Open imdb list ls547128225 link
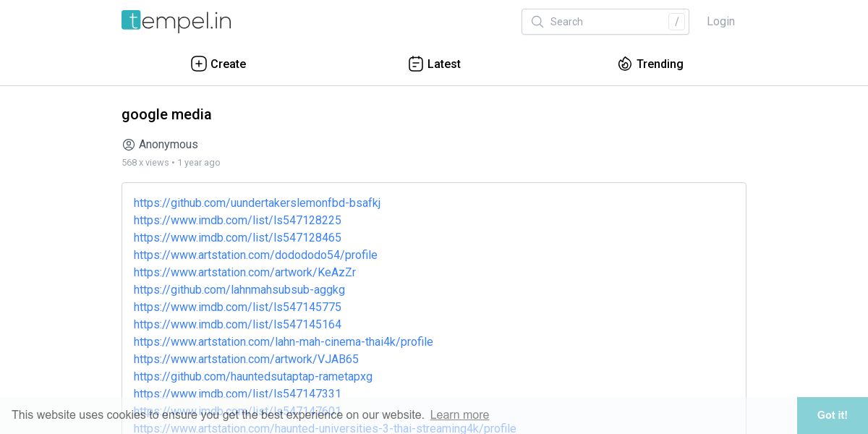The image size is (868, 434). pyautogui.click(x=237, y=221)
